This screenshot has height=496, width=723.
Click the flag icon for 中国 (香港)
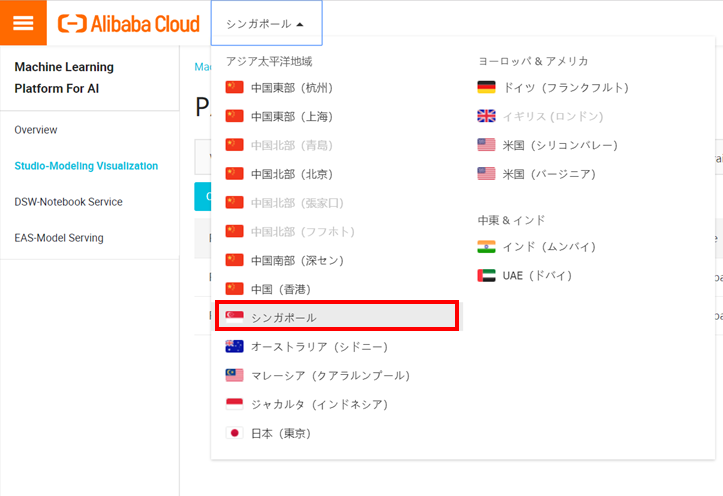(x=234, y=289)
